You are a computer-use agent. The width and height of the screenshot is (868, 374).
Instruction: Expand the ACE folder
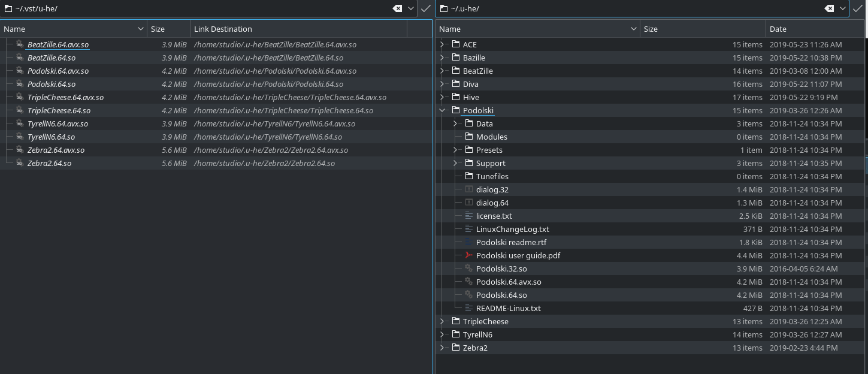[442, 44]
